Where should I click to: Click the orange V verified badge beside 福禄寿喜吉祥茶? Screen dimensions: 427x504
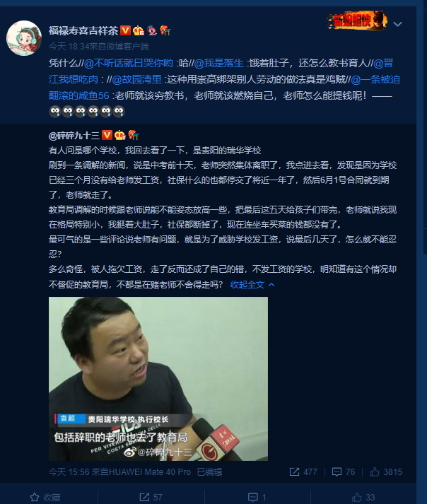click(125, 30)
